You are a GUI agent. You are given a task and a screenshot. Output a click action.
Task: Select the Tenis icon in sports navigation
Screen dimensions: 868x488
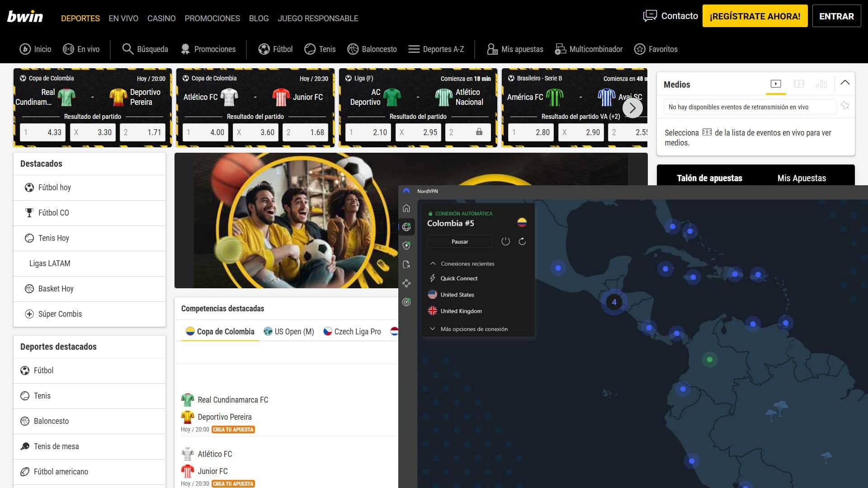tap(310, 49)
